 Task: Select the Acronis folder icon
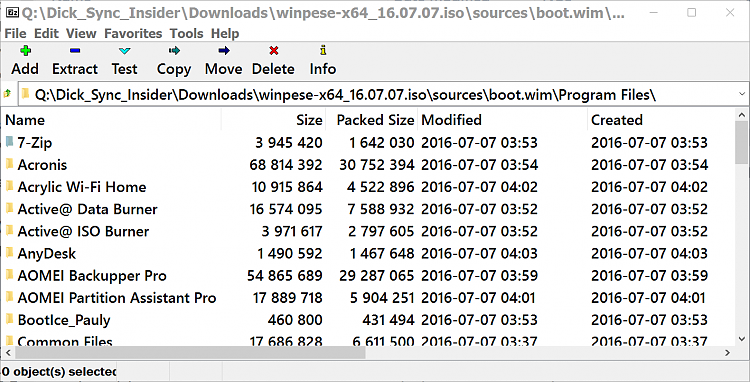(x=10, y=164)
